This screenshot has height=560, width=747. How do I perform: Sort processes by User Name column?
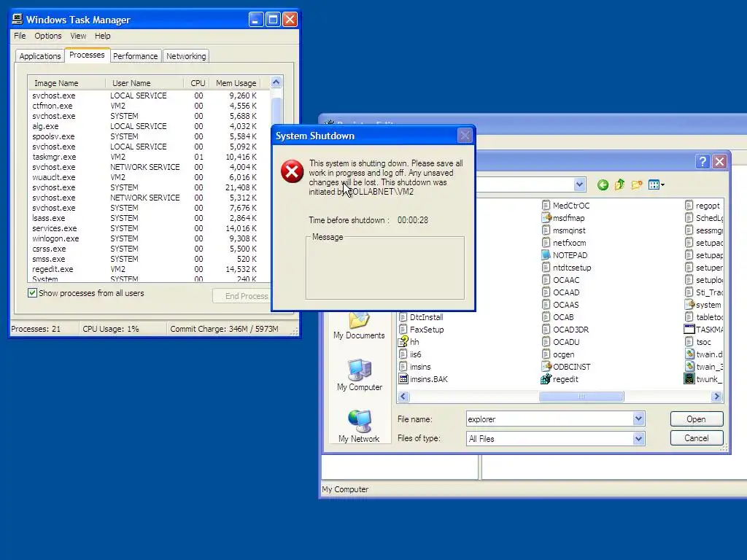pyautogui.click(x=144, y=83)
